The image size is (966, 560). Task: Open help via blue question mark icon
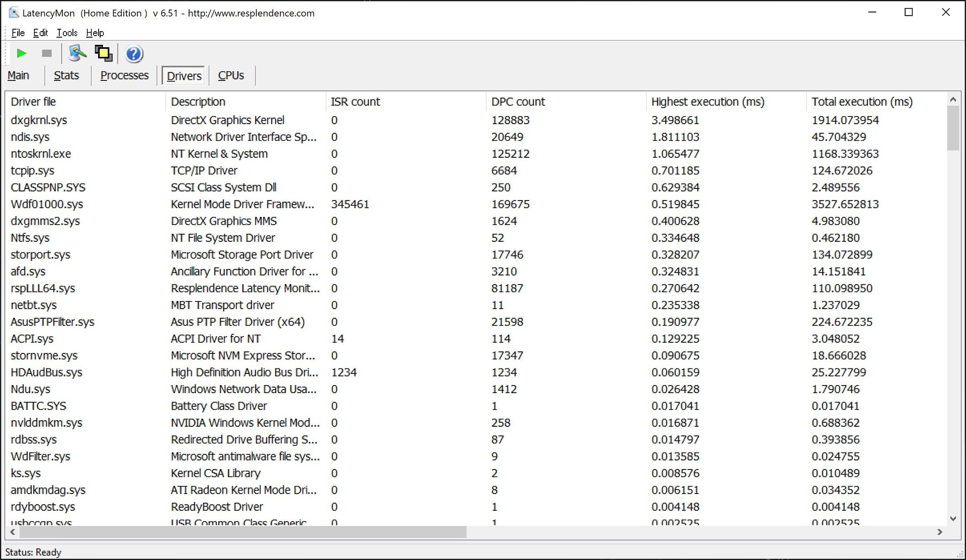pos(134,54)
